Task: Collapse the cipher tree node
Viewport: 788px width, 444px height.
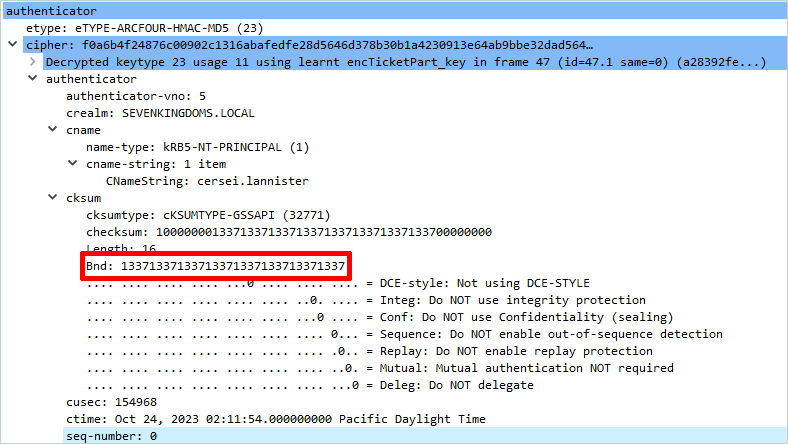Action: (x=13, y=44)
